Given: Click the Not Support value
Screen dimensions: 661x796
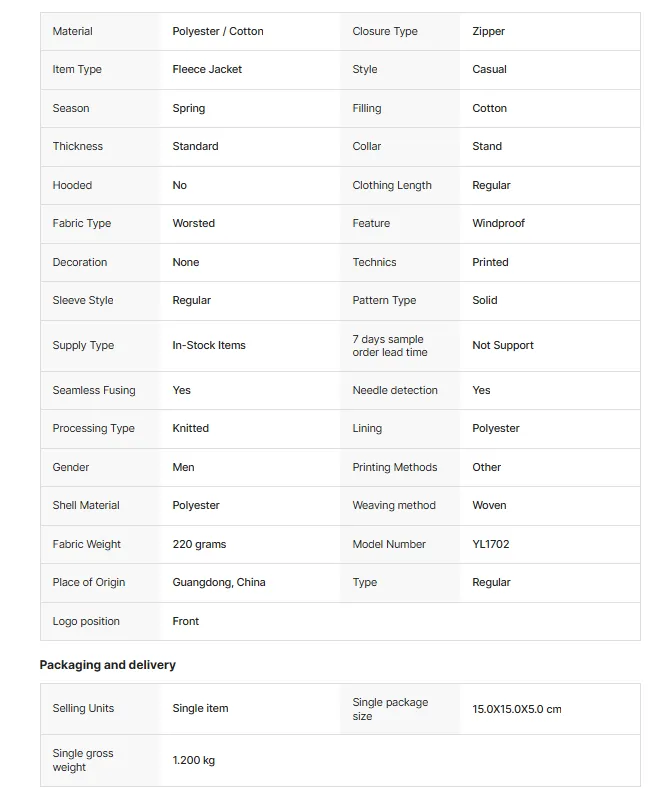Looking at the screenshot, I should click(x=503, y=346).
